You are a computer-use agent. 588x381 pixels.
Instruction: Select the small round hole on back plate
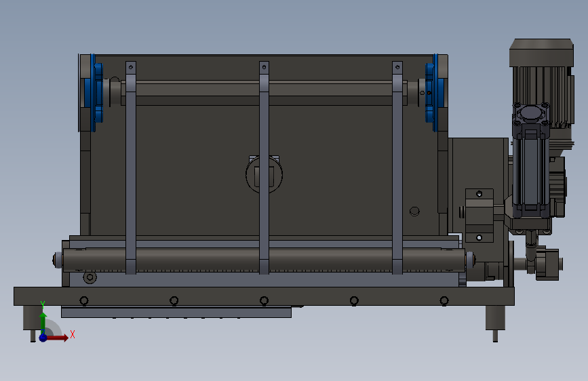click(x=414, y=211)
